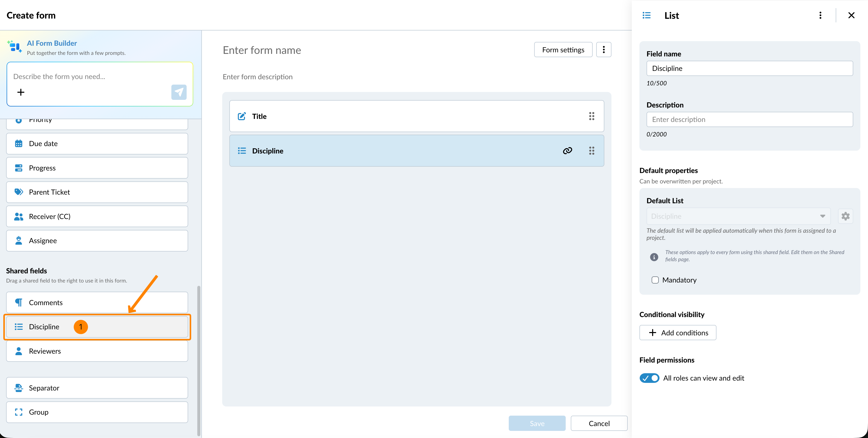Click the AI Form Builder heading link

click(52, 43)
